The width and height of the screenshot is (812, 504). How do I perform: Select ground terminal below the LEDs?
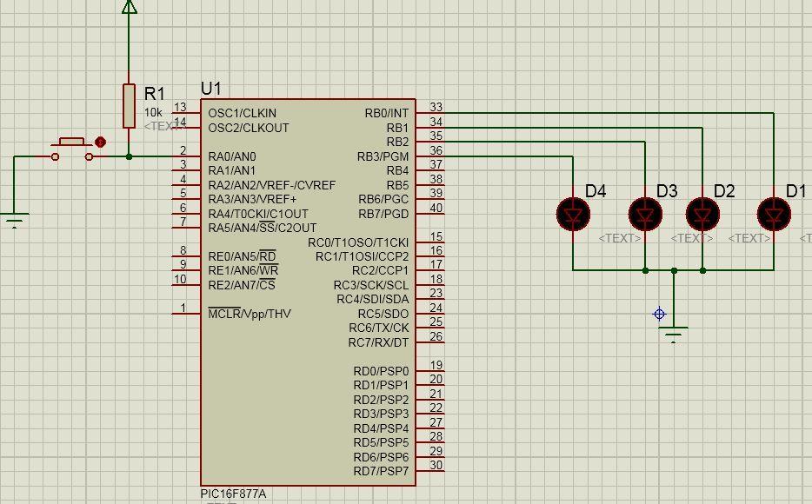coord(673,335)
